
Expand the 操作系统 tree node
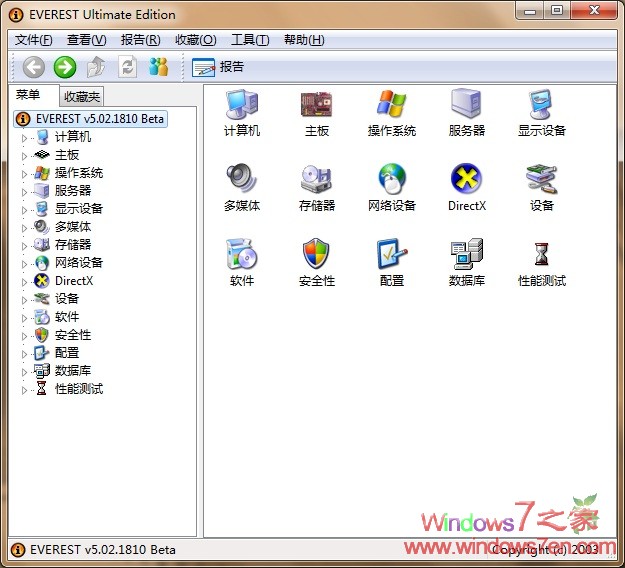tap(24, 174)
